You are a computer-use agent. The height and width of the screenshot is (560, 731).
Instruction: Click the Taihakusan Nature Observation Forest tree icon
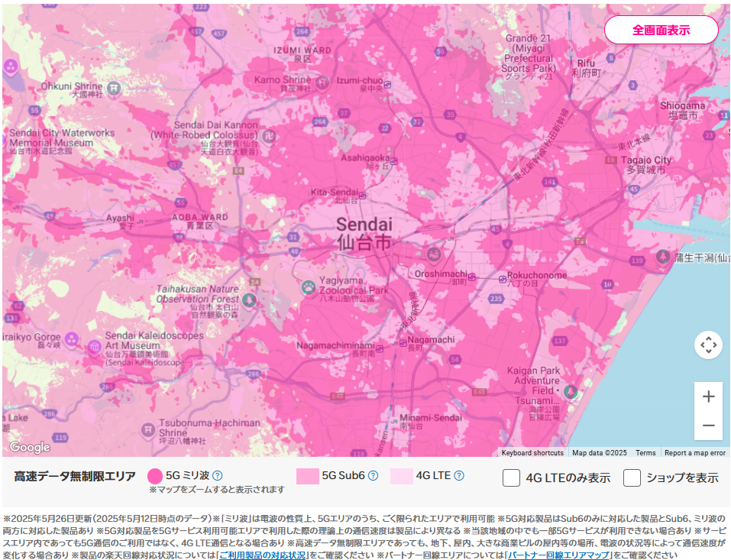(x=250, y=299)
